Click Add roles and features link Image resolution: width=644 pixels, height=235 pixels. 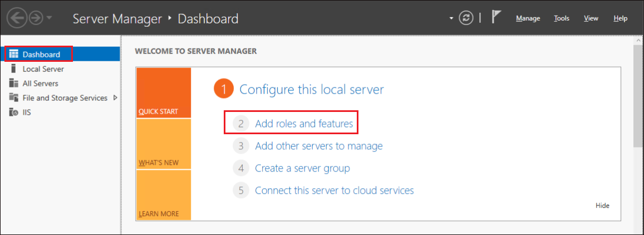pyautogui.click(x=304, y=123)
